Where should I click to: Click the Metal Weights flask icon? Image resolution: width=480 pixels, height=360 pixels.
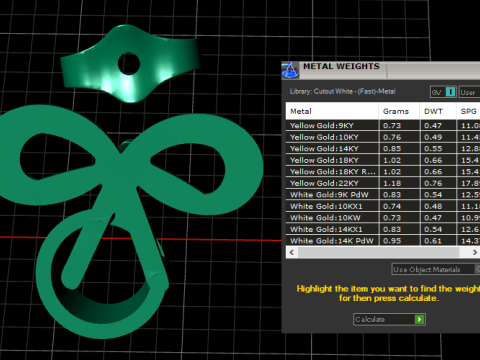290,70
